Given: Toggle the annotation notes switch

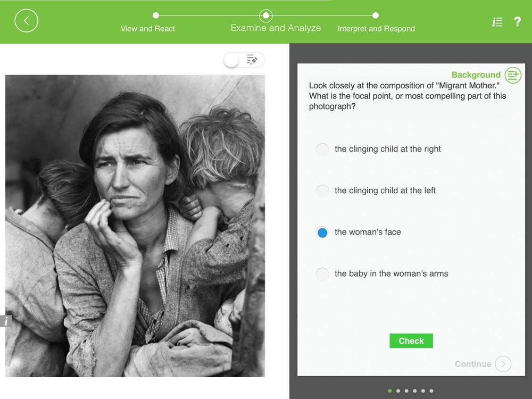Looking at the screenshot, I should point(244,60).
